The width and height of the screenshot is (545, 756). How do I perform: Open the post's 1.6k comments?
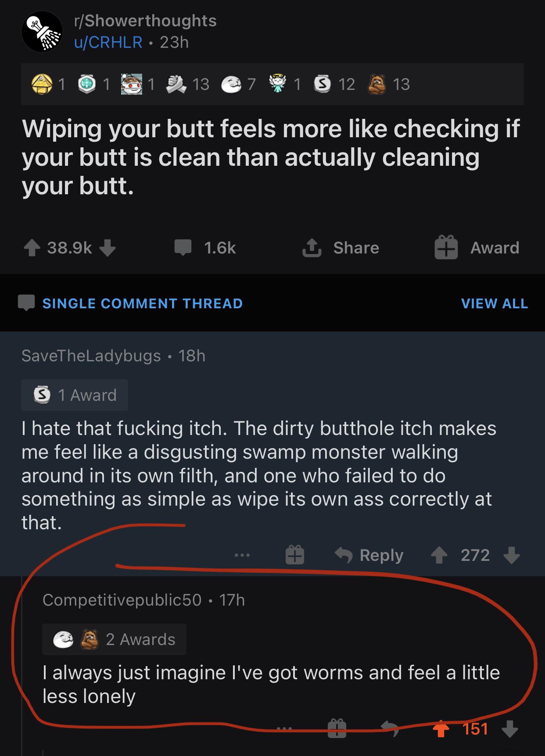pos(205,248)
